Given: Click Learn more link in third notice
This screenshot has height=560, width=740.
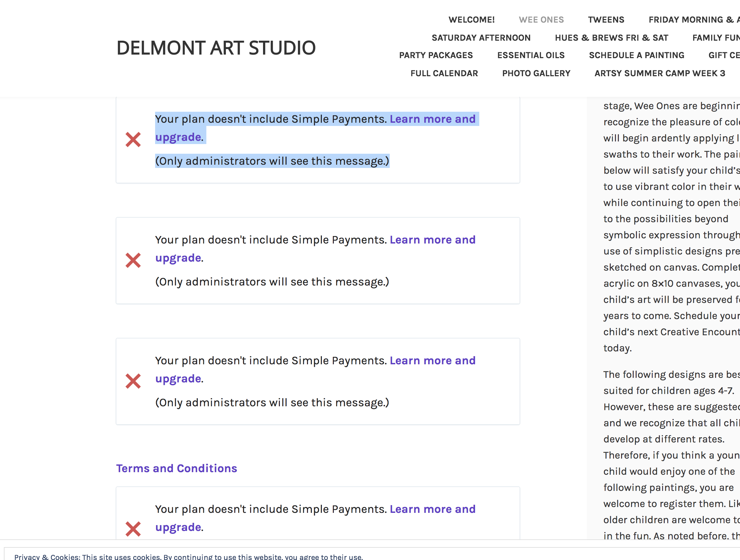Looking at the screenshot, I should [432, 361].
